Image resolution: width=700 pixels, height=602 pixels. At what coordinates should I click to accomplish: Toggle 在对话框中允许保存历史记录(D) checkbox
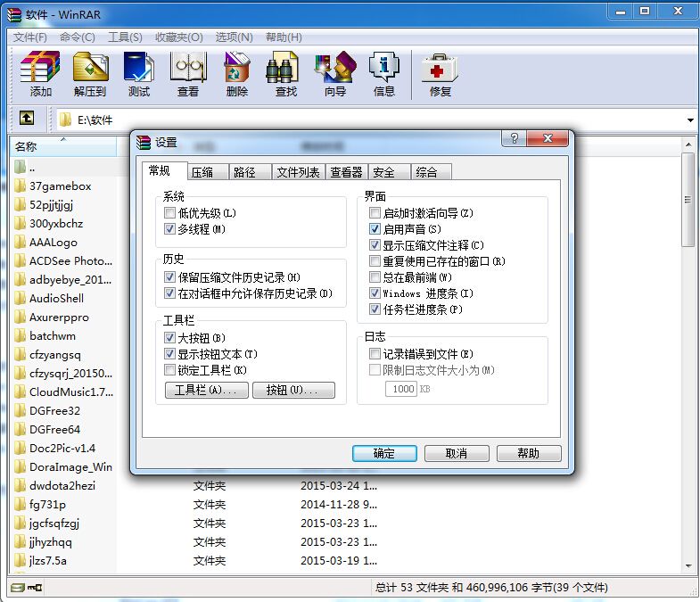tap(169, 293)
